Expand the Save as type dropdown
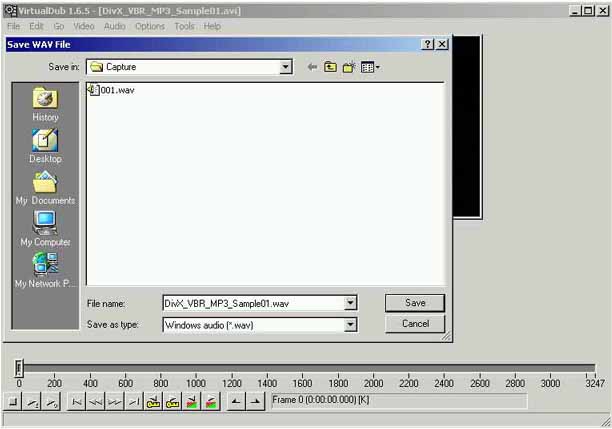Viewport: 612px width, 429px height. click(350, 325)
